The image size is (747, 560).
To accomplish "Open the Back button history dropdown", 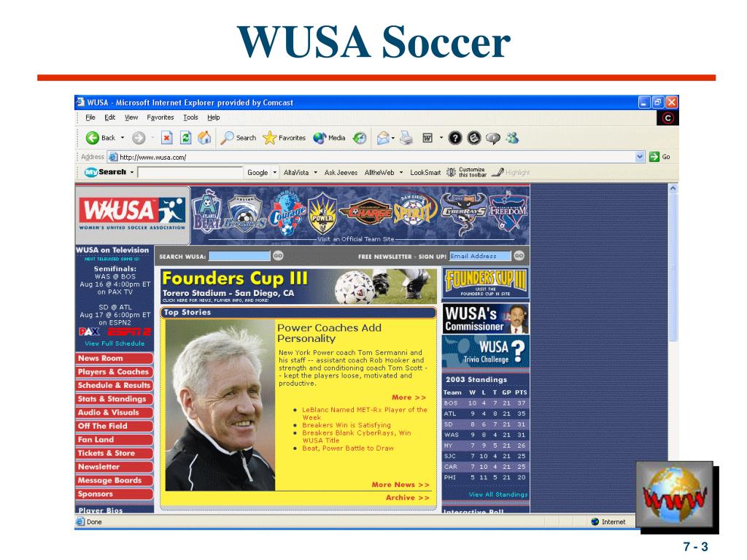I will tap(123, 138).
